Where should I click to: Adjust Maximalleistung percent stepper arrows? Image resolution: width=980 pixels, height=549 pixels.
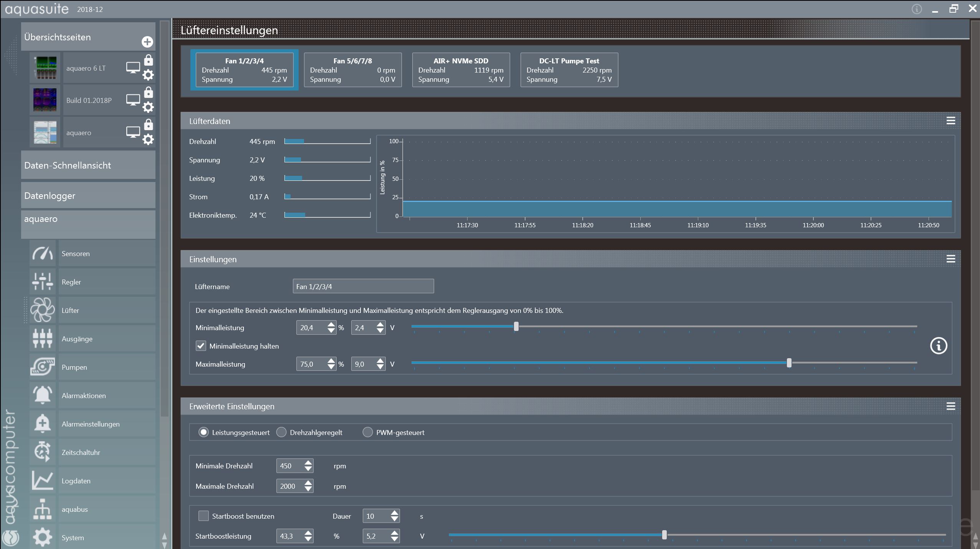(x=331, y=364)
